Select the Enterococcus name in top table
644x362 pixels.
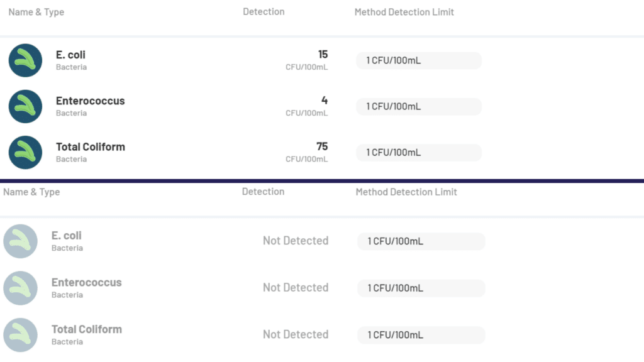tap(90, 101)
